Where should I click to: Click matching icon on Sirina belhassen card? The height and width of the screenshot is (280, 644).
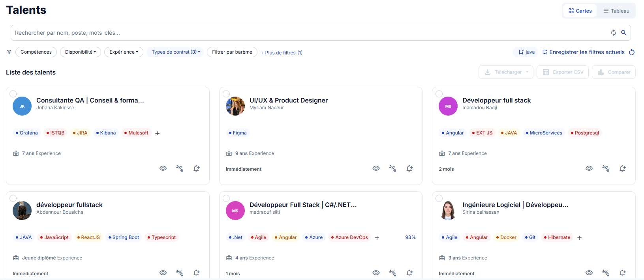point(606,273)
